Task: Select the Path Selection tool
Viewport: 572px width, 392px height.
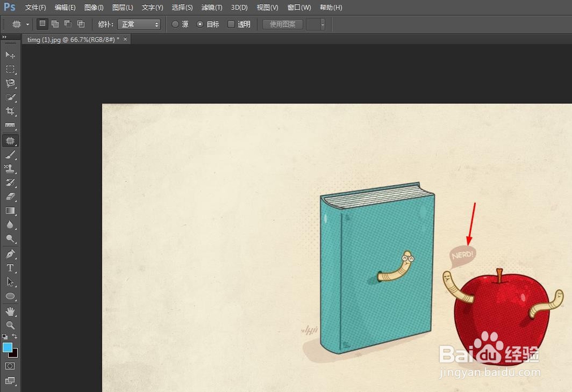Action: [10, 282]
